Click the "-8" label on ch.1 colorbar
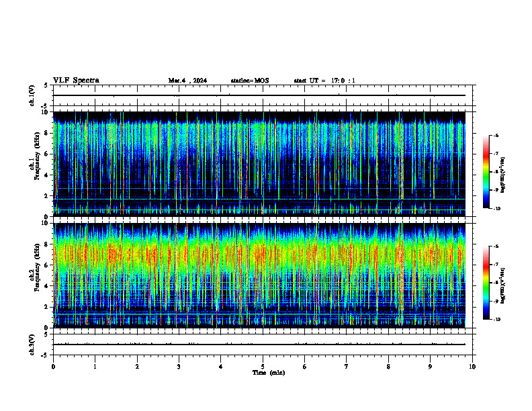The image size is (532, 411). point(496,172)
